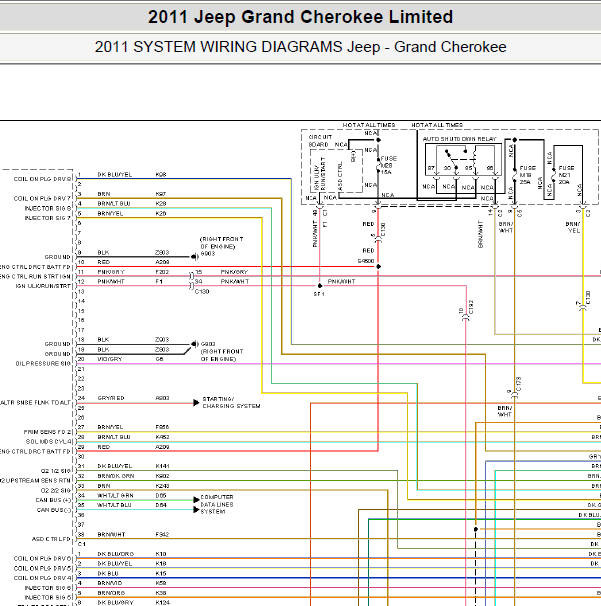
Task: Select the "DK BLU/GRY" wire color text
Action: click(x=115, y=603)
